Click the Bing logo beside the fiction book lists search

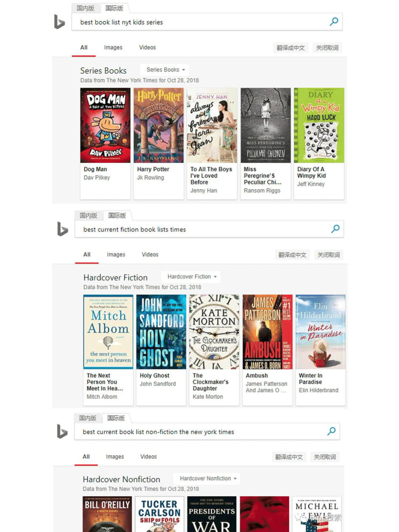tap(62, 229)
